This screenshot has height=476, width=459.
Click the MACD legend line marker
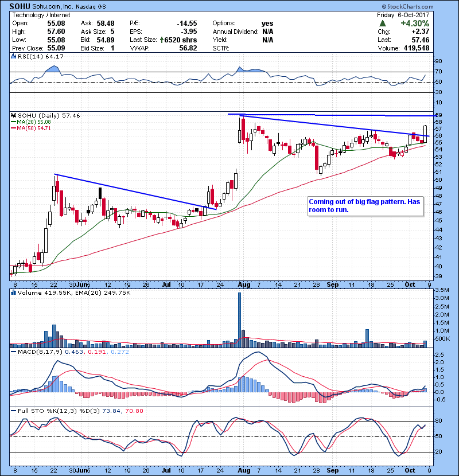click(13, 352)
